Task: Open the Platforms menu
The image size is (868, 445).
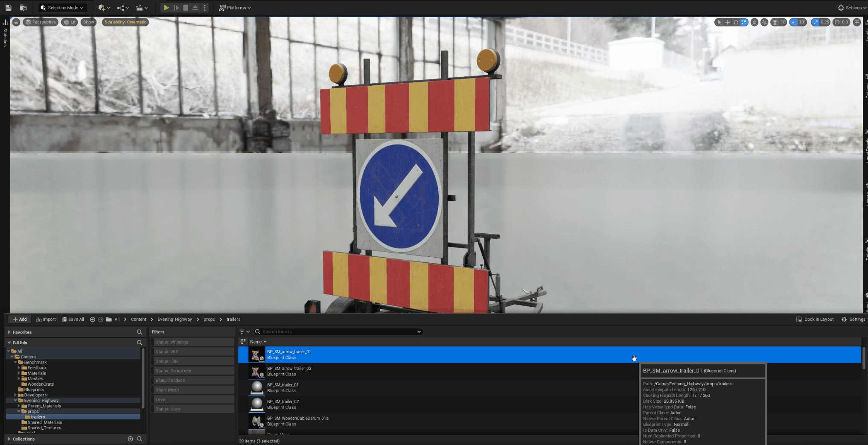Action: pos(235,8)
